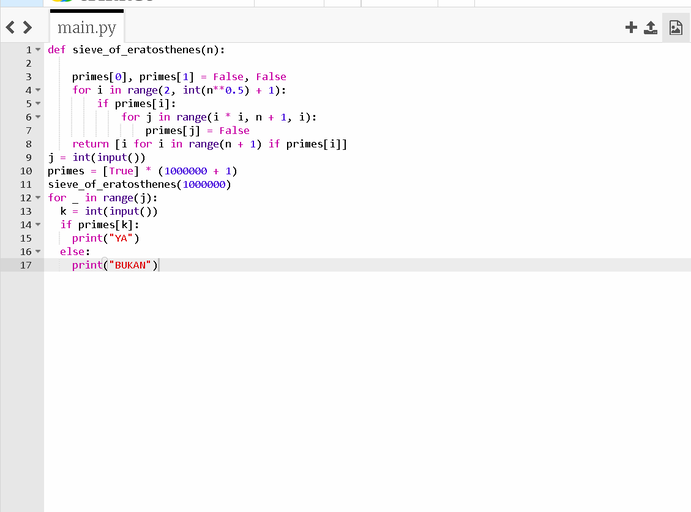Click line number 17 in the gutter
This screenshot has height=512, width=691.
pyautogui.click(x=26, y=265)
